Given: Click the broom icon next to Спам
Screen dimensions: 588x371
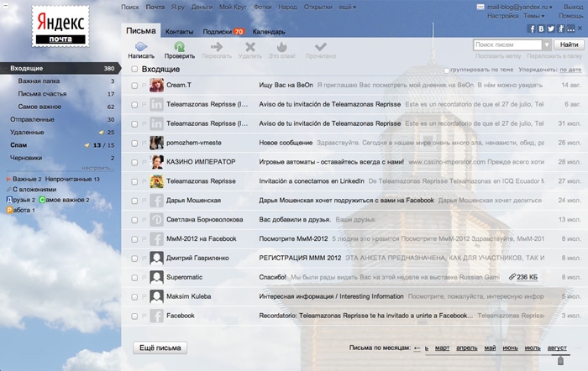Looking at the screenshot, I should [88, 145].
